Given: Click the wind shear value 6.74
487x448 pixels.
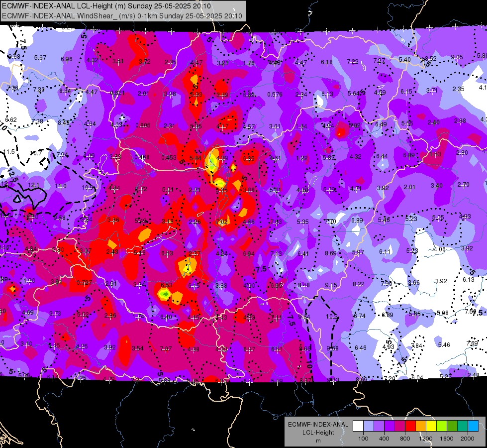Looking at the screenshot, I should (x=360, y=316).
